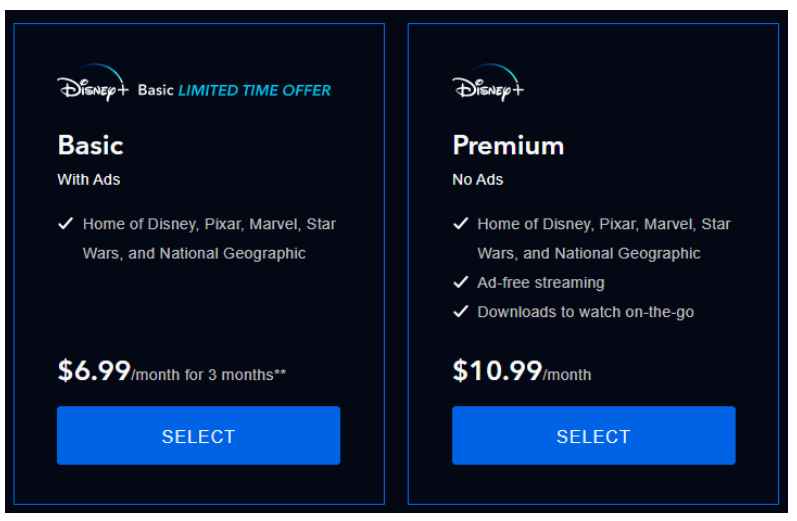Click the checkmark next to Ad-free streaming

point(461,282)
